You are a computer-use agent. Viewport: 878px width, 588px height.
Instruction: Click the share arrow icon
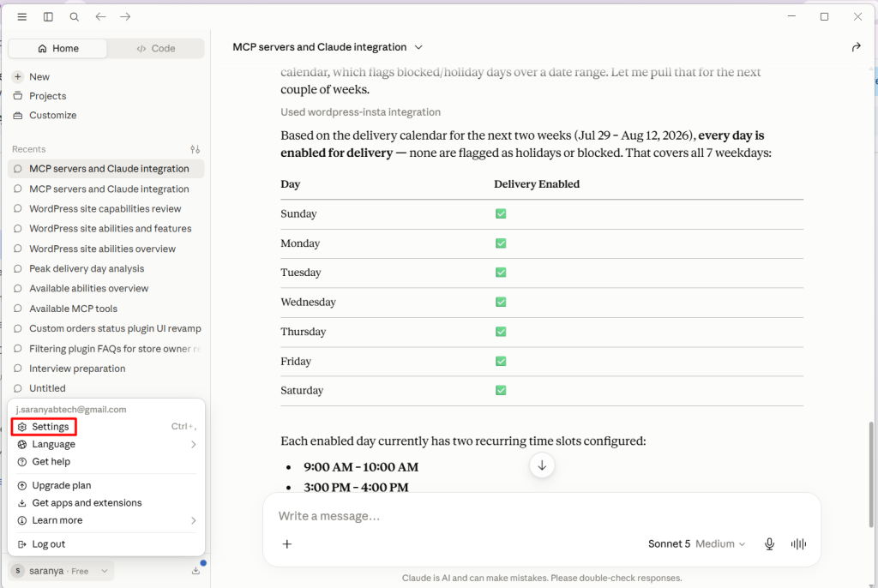(x=856, y=47)
